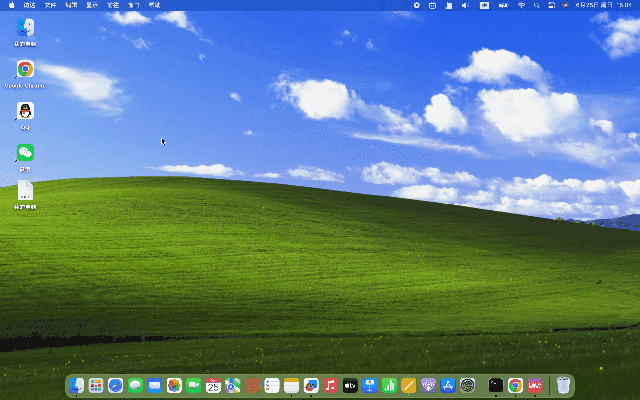Open the Trash in the dock
Image resolution: width=640 pixels, height=400 pixels.
pos(563,385)
